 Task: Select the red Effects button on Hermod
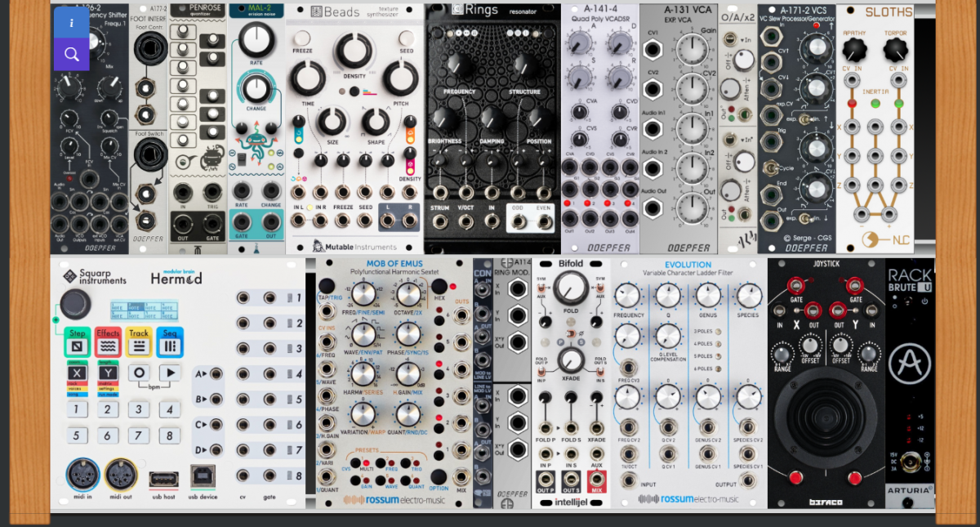tap(108, 342)
